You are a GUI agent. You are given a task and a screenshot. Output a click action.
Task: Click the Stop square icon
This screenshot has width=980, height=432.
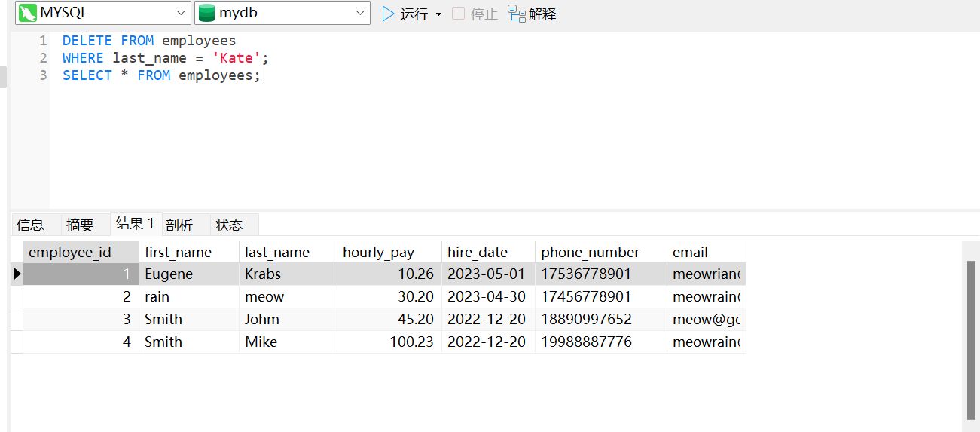pos(458,14)
